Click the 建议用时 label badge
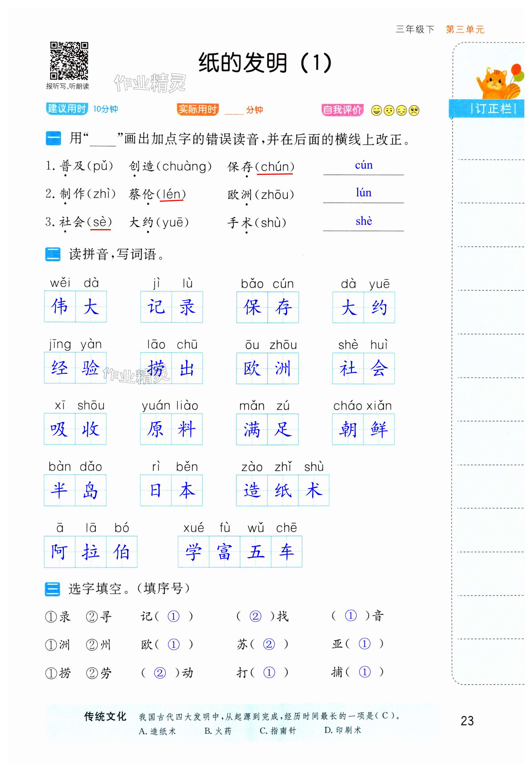This screenshot has width=532, height=771. coord(67,109)
